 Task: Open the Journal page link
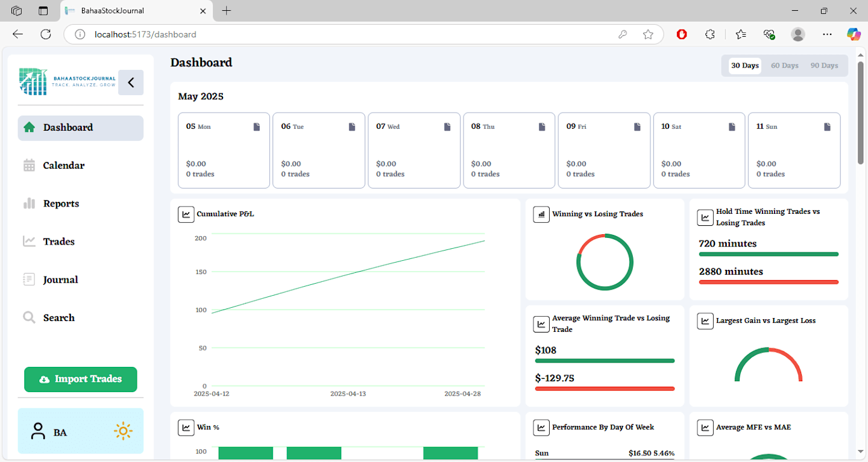click(60, 279)
